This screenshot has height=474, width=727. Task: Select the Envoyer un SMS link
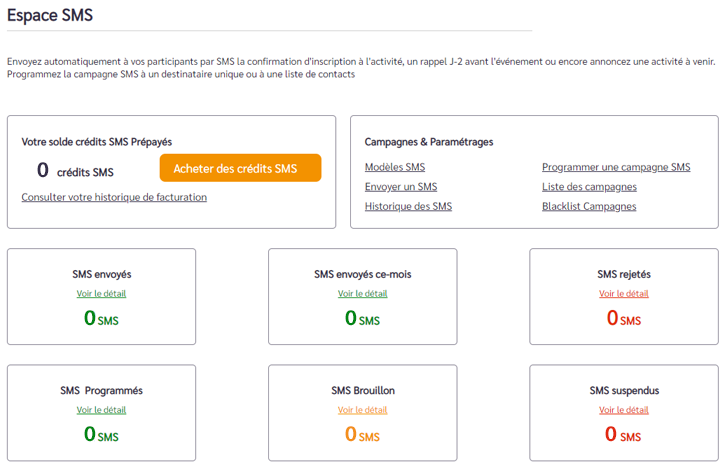(x=401, y=187)
